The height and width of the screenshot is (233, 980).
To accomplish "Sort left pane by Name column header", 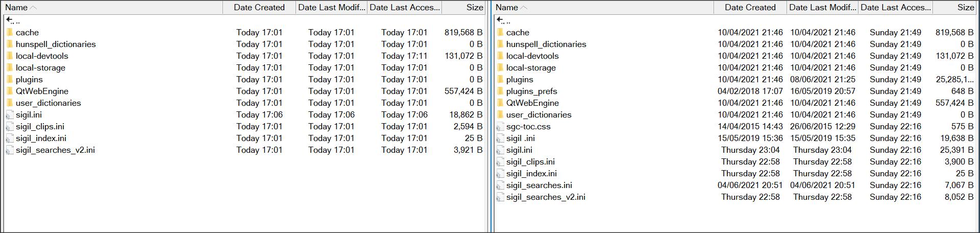I will [113, 7].
